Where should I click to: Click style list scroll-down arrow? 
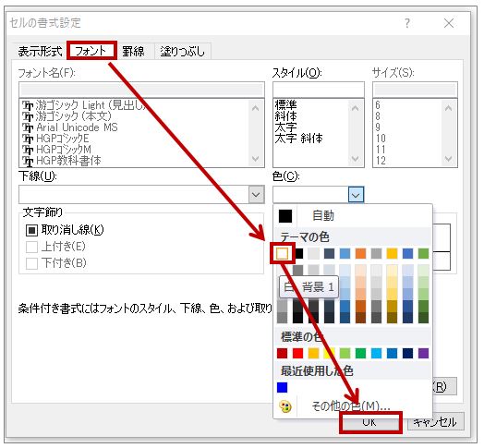point(356,159)
